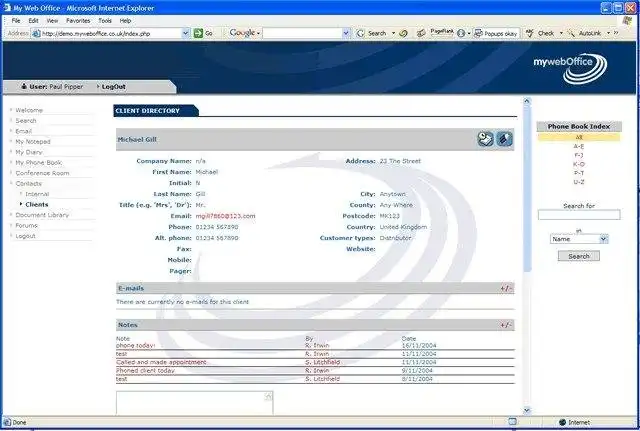Select K-O in Phone Book Index
This screenshot has width=640, height=431.
579,164
